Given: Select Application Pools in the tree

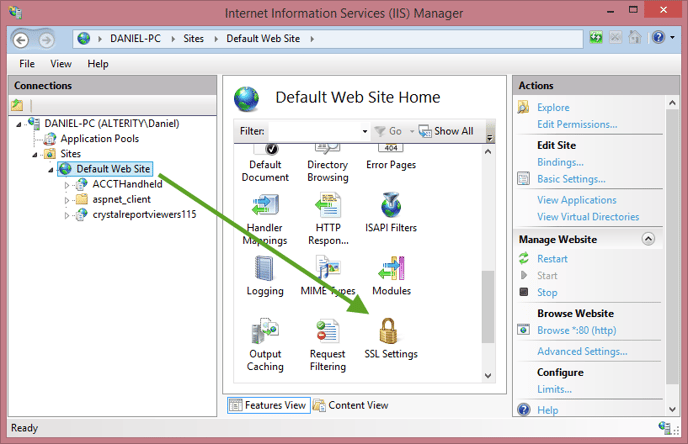Looking at the screenshot, I should pyautogui.click(x=100, y=139).
